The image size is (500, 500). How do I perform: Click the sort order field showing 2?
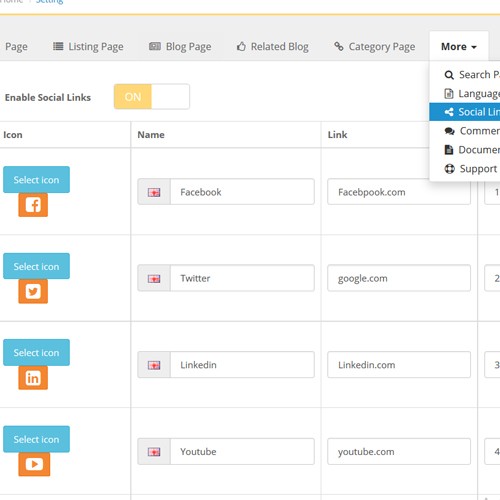492,278
